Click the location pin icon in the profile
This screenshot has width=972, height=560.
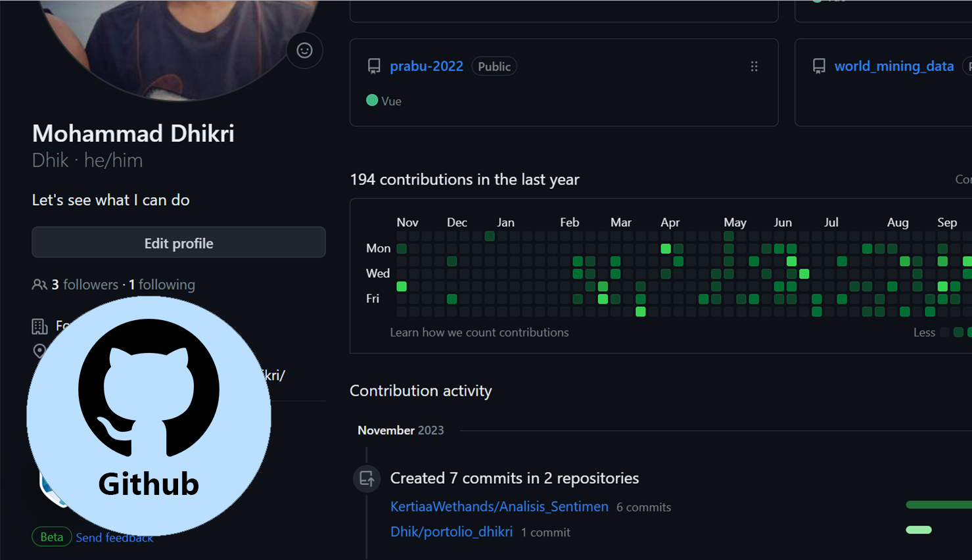click(39, 351)
